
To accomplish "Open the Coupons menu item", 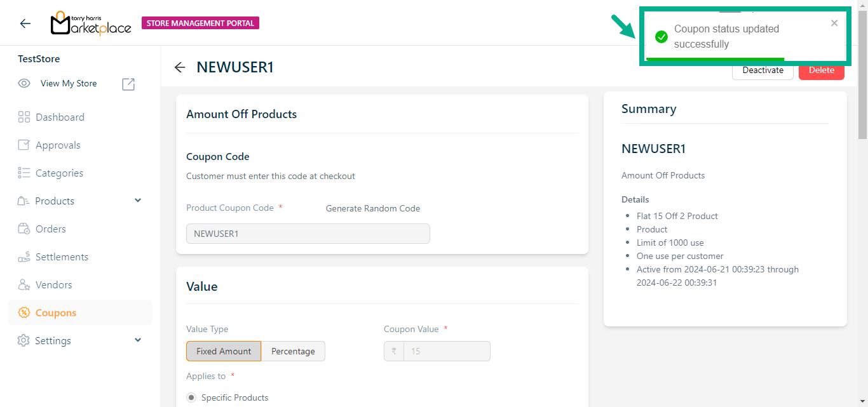I will tap(56, 312).
